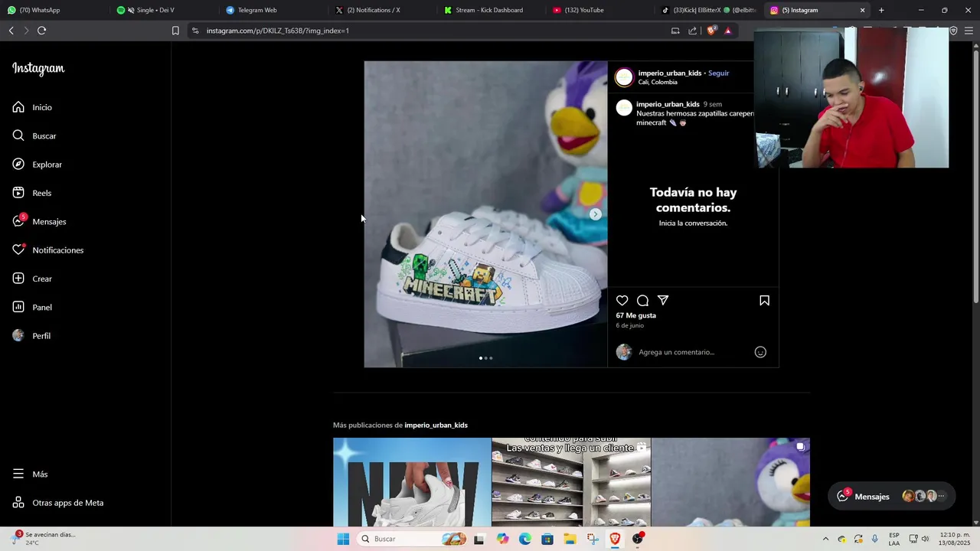The image size is (980, 551).
Task: Open the Brave Shields lion icon
Action: (711, 31)
